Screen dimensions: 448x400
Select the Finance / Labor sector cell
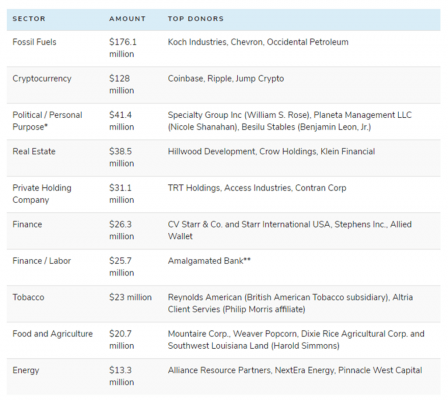tap(42, 261)
